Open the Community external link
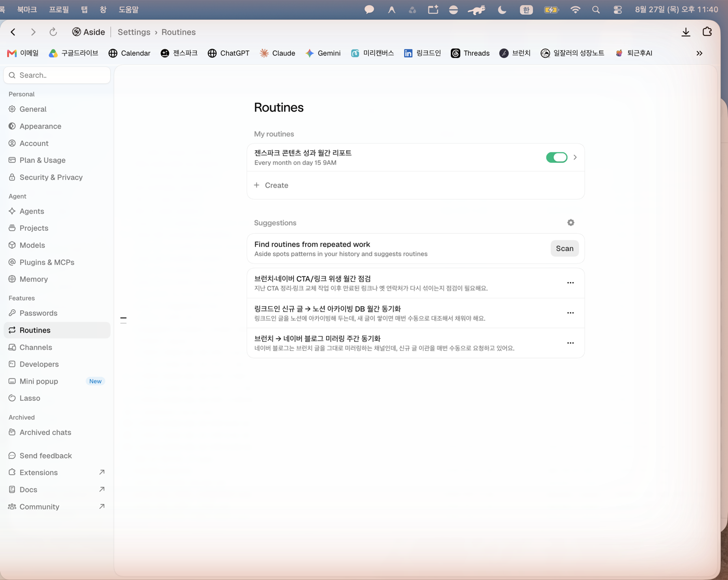The height and width of the screenshot is (580, 728). point(57,507)
